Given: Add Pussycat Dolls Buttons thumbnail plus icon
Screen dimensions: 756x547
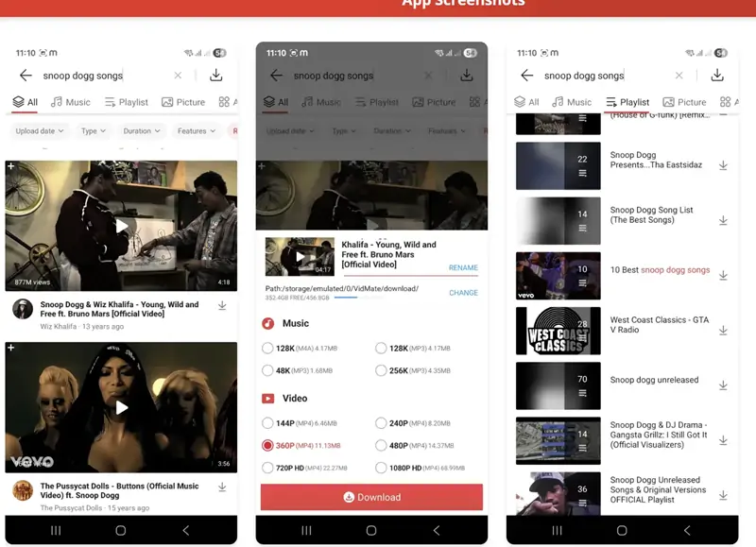Looking at the screenshot, I should (11, 348).
